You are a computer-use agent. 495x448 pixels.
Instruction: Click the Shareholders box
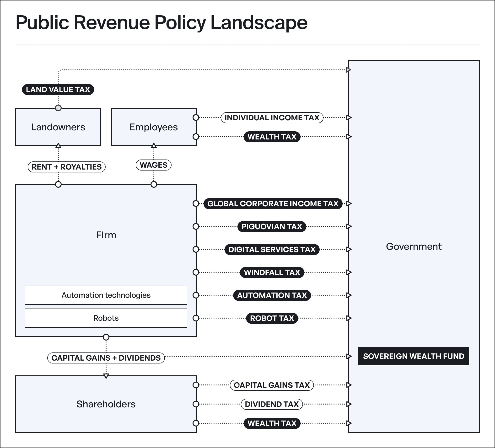[106, 404]
